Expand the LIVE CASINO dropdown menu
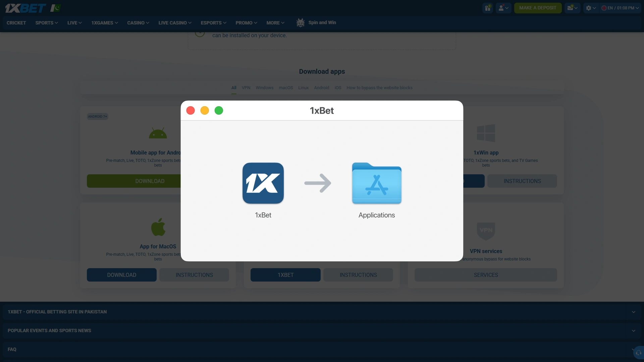The image size is (644, 362). click(x=175, y=23)
